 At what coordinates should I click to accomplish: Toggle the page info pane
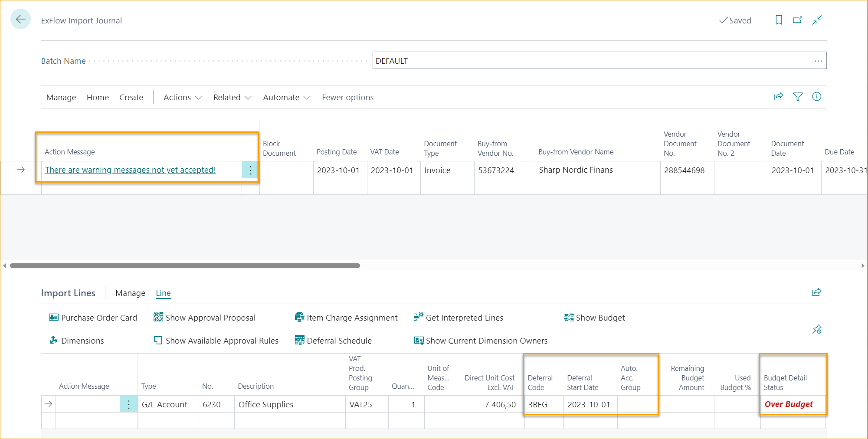[817, 97]
